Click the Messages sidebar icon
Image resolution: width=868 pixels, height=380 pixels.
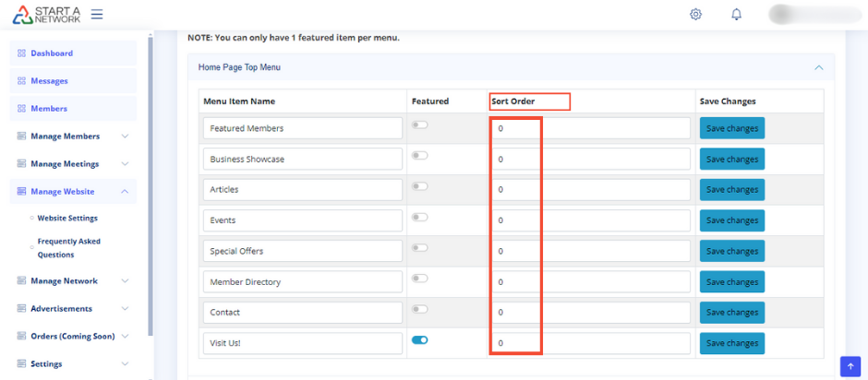[21, 81]
